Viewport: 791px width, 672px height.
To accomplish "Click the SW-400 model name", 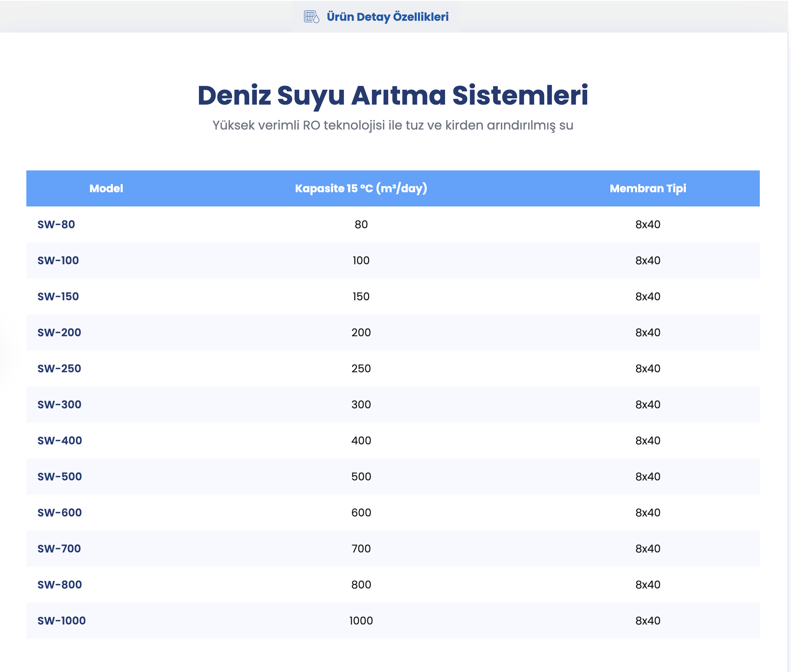I will (60, 440).
